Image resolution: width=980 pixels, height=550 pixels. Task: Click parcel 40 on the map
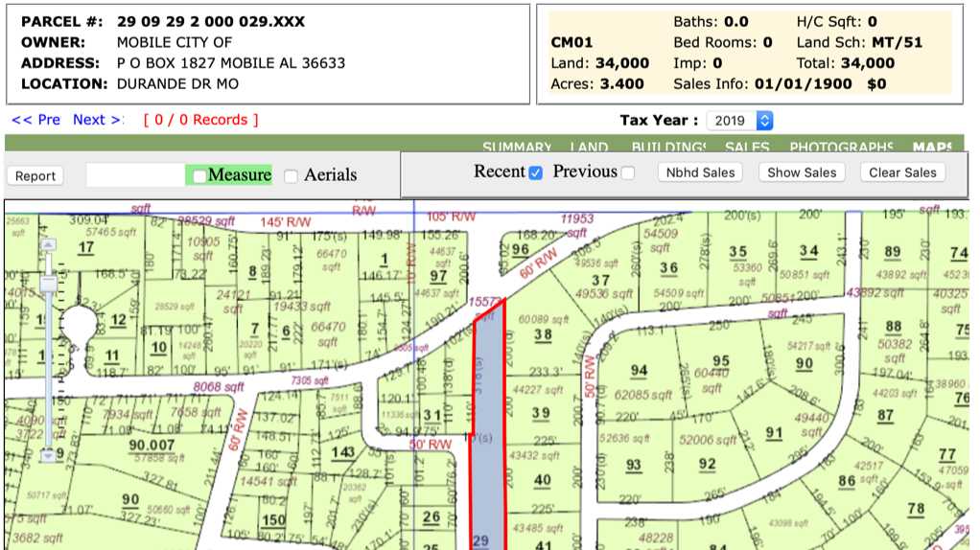(x=543, y=480)
